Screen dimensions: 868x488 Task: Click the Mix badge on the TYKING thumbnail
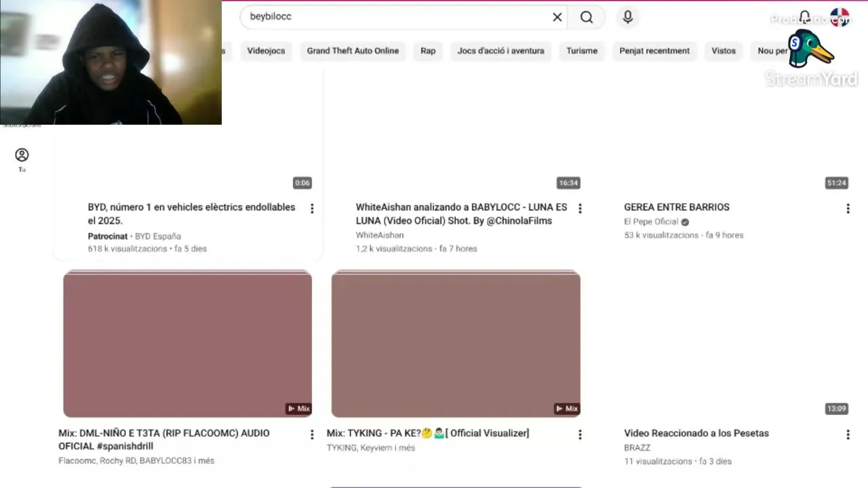click(x=567, y=409)
